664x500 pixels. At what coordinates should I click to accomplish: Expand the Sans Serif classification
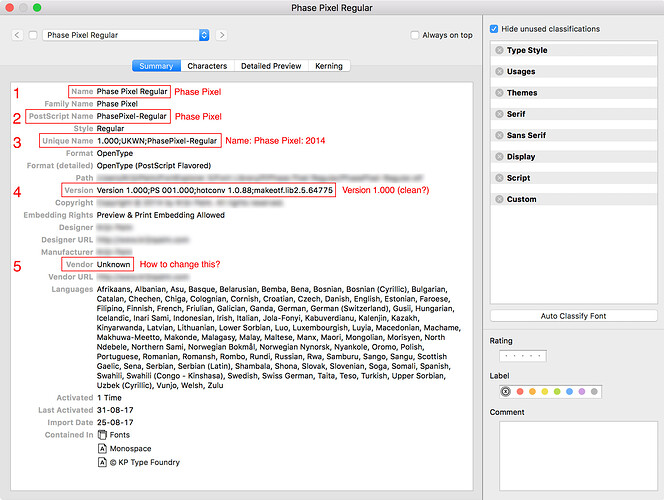(499, 135)
